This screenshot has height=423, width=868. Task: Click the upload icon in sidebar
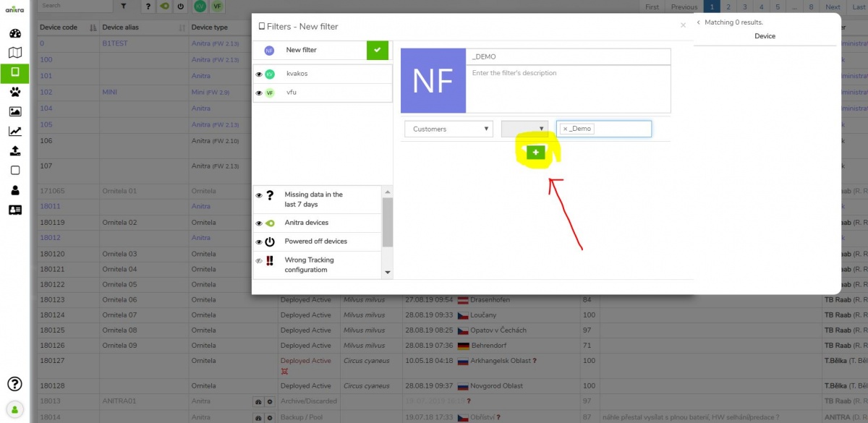point(15,151)
